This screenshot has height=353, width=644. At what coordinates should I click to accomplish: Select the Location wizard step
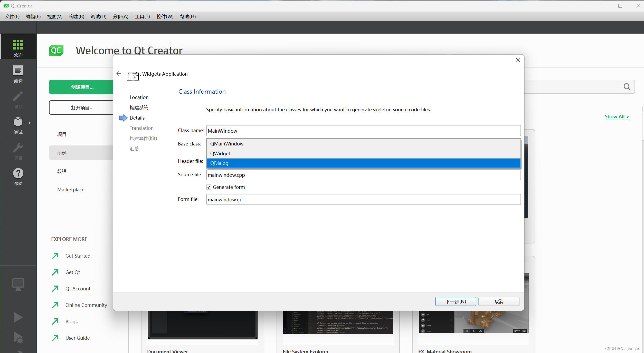(139, 97)
